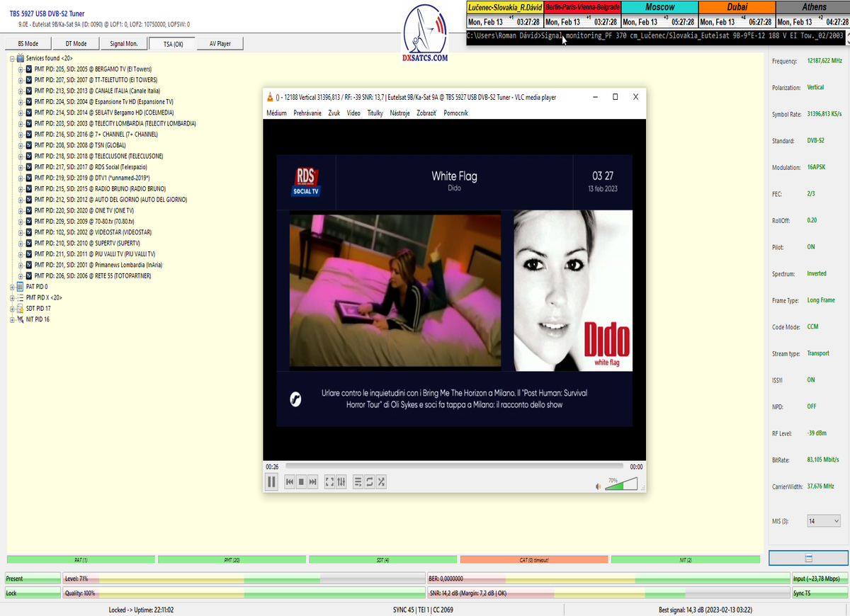Mute audio via VLC speaker icon
850x616 pixels.
point(598,486)
